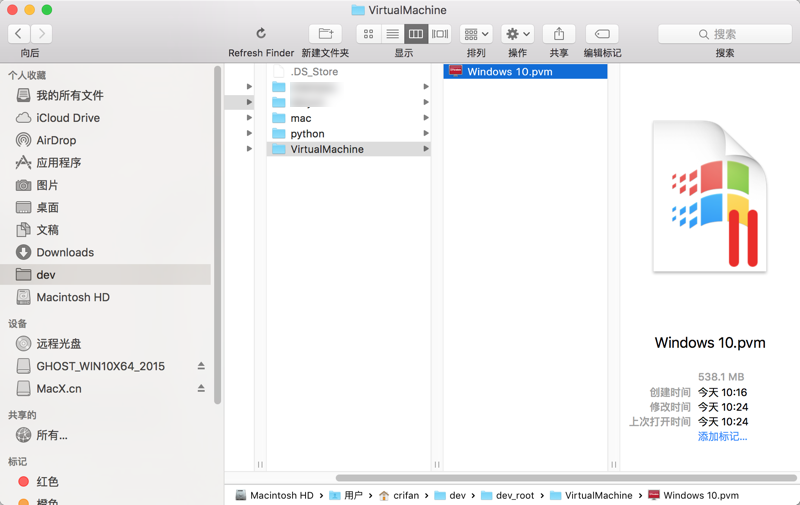The width and height of the screenshot is (800, 505).
Task: Select the mac folder
Action: click(x=348, y=118)
